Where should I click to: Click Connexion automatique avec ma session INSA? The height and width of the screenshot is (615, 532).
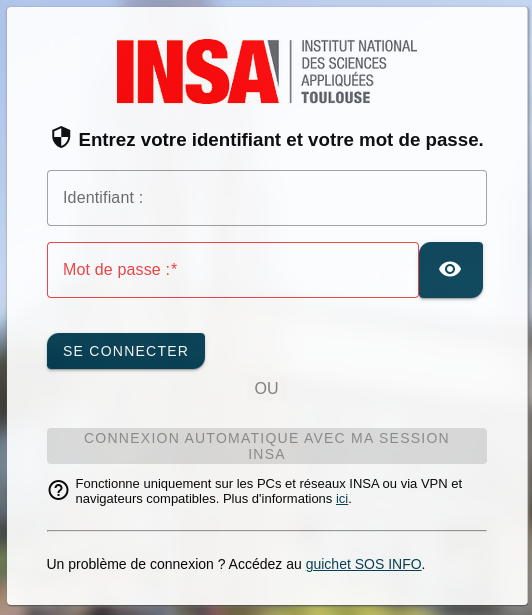point(267,446)
